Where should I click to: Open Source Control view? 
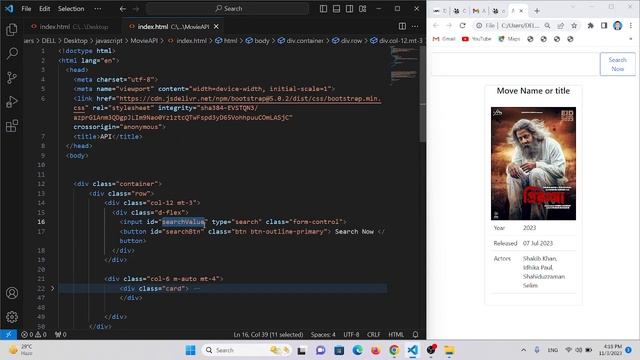(x=12, y=78)
